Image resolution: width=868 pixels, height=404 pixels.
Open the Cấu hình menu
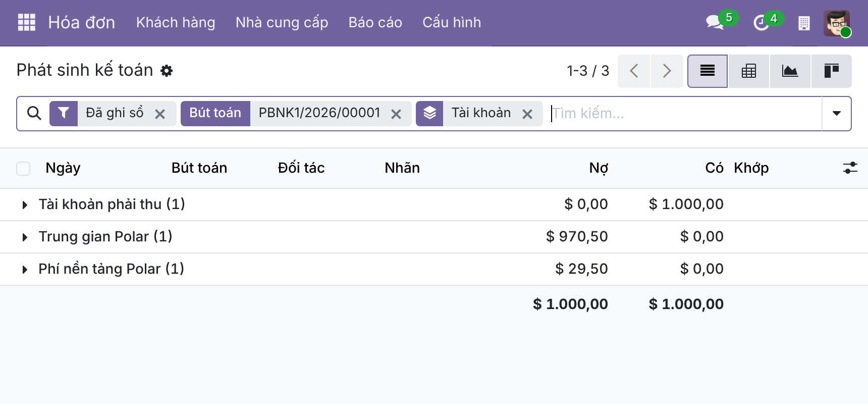click(452, 23)
